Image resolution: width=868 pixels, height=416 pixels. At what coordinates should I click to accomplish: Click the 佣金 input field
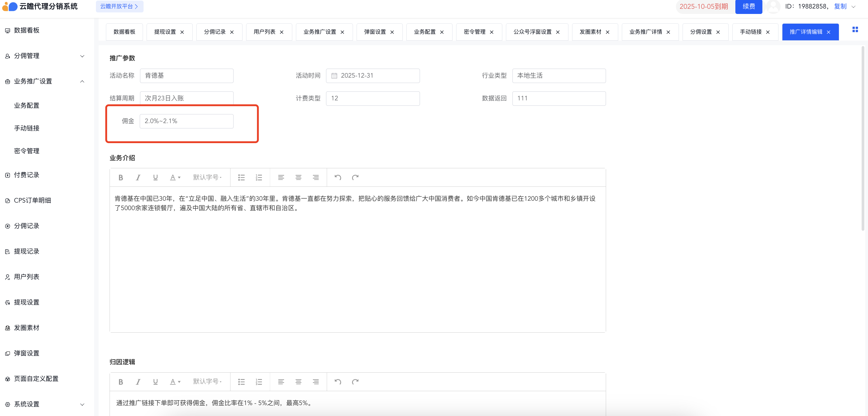coord(186,121)
